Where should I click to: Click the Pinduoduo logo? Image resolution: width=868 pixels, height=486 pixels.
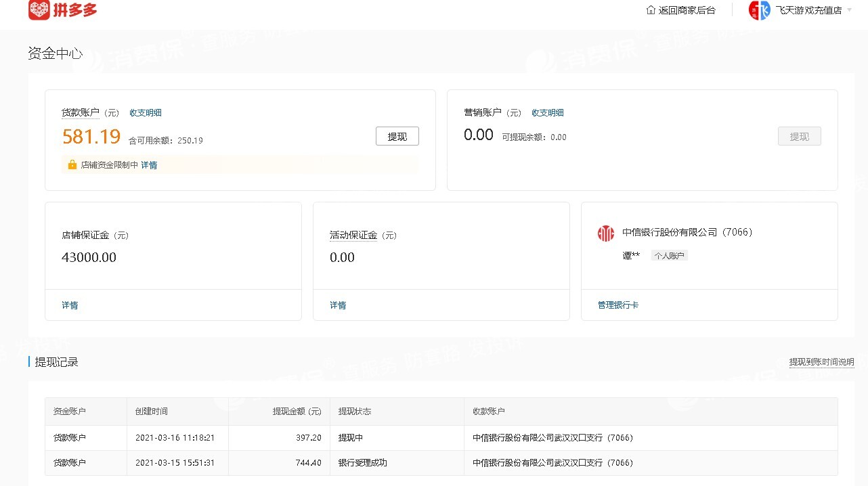pos(62,11)
